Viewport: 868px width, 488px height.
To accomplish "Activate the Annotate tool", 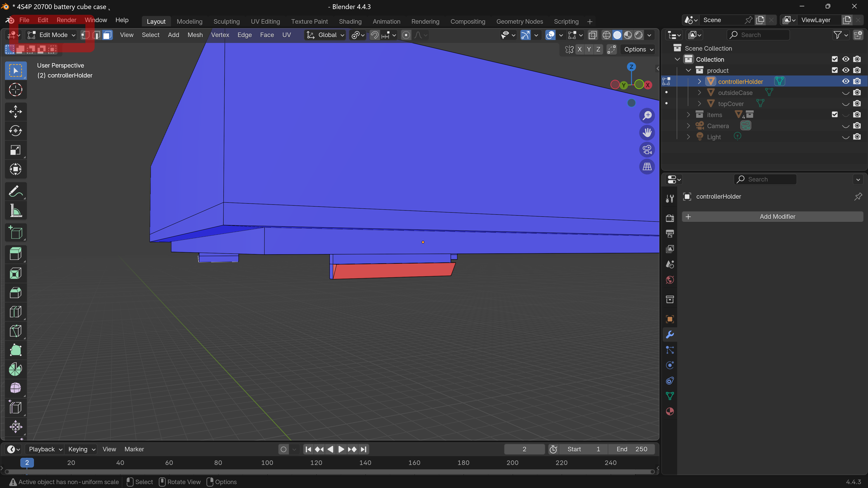I will (x=16, y=191).
